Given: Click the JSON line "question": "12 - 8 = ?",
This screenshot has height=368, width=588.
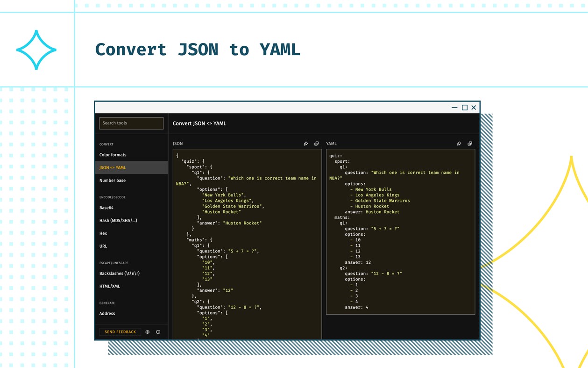Looking at the screenshot, I should (229, 307).
